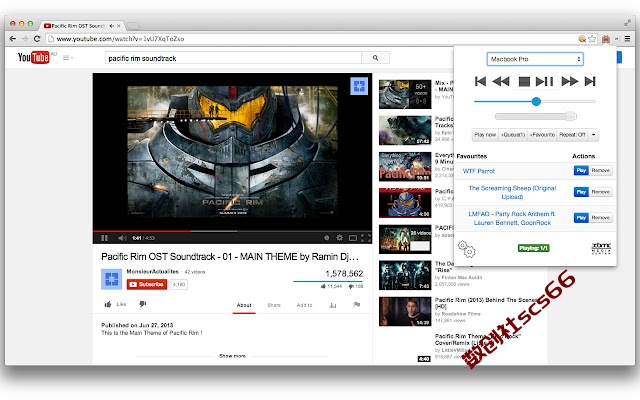
Task: Remove The Screaming Sheep favourite
Action: click(600, 192)
